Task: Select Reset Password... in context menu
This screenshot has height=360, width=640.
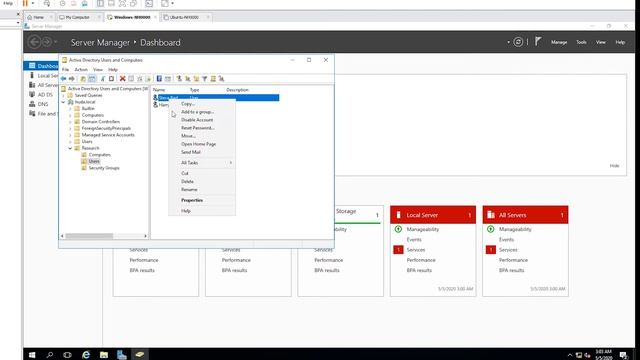Action: (x=202, y=128)
